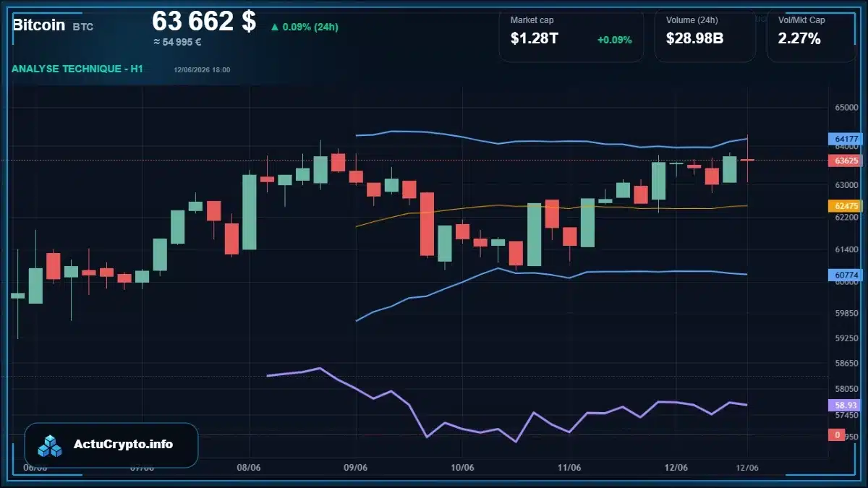Click the 0.09% (24h) change text
868x488 pixels.
click(310, 27)
